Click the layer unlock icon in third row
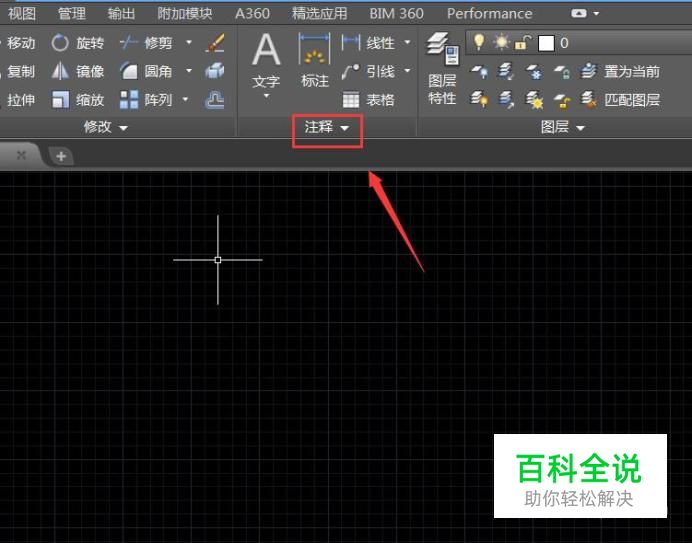This screenshot has width=692, height=543. point(561,100)
